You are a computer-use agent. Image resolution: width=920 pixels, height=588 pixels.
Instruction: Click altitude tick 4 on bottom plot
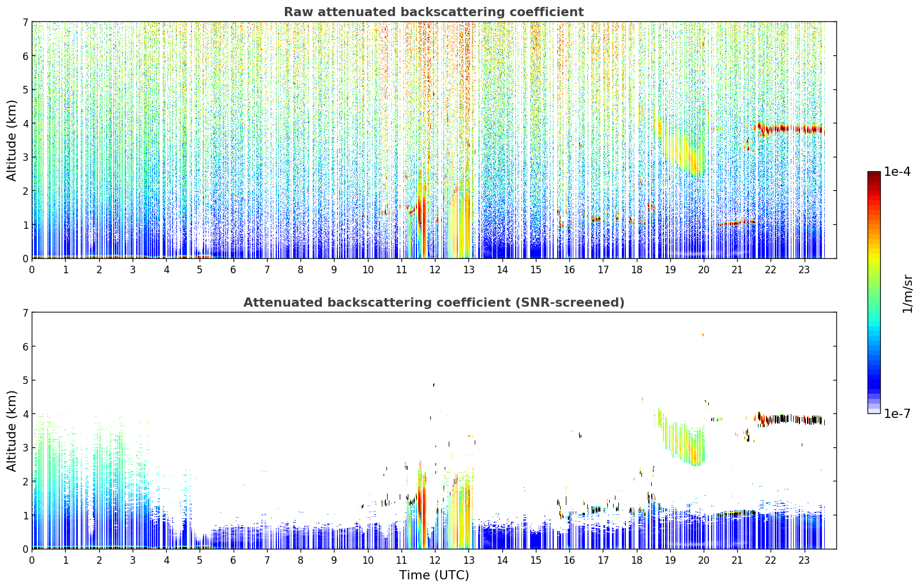click(x=25, y=414)
